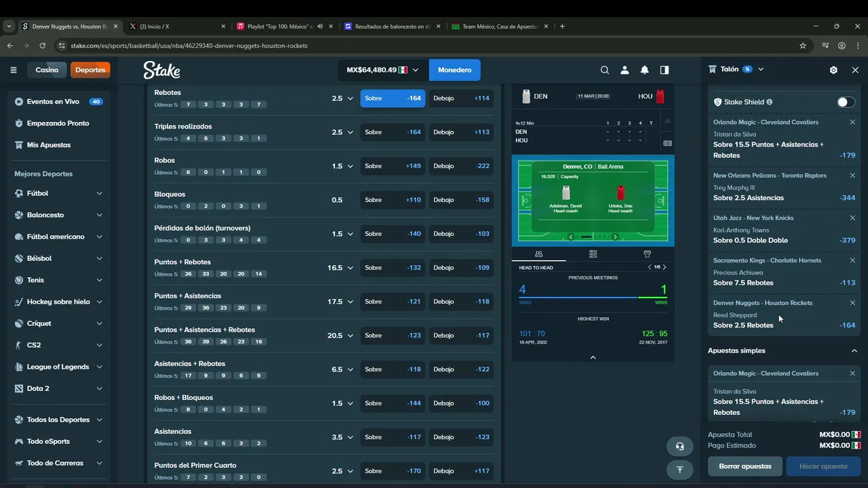
Task: Open new browser tab plus button
Action: 562,26
